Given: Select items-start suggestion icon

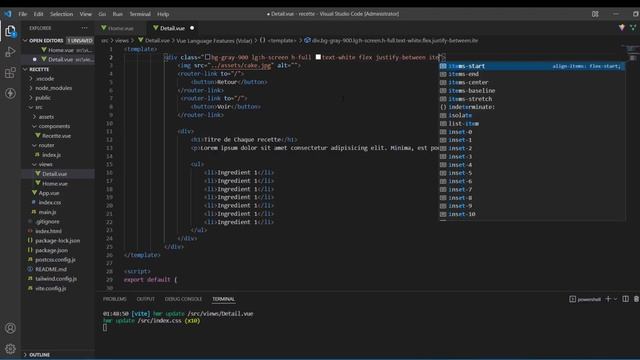Looking at the screenshot, I should (443, 66).
